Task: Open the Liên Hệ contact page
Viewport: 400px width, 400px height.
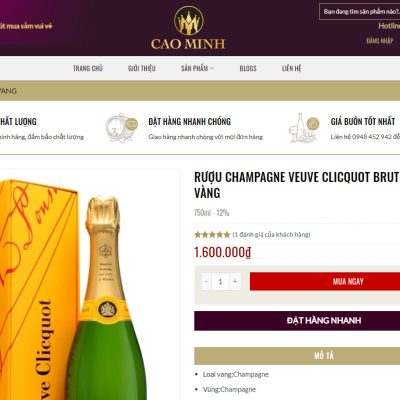Action: pyautogui.click(x=292, y=68)
